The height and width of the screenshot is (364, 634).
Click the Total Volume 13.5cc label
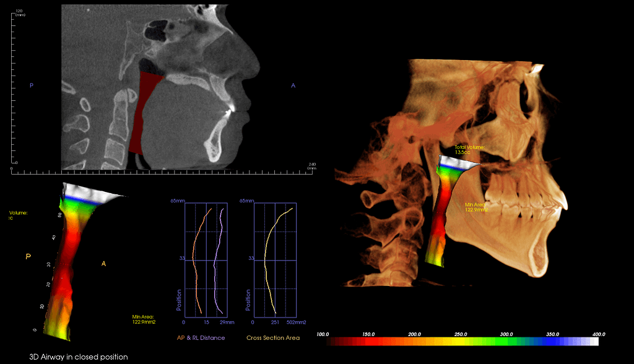tap(469, 149)
